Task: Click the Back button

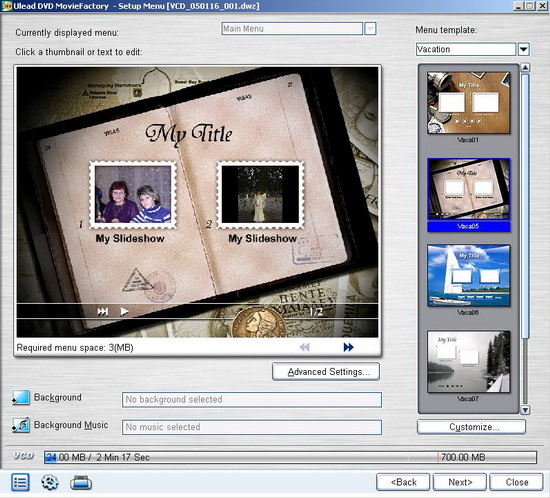Action: click(x=403, y=482)
